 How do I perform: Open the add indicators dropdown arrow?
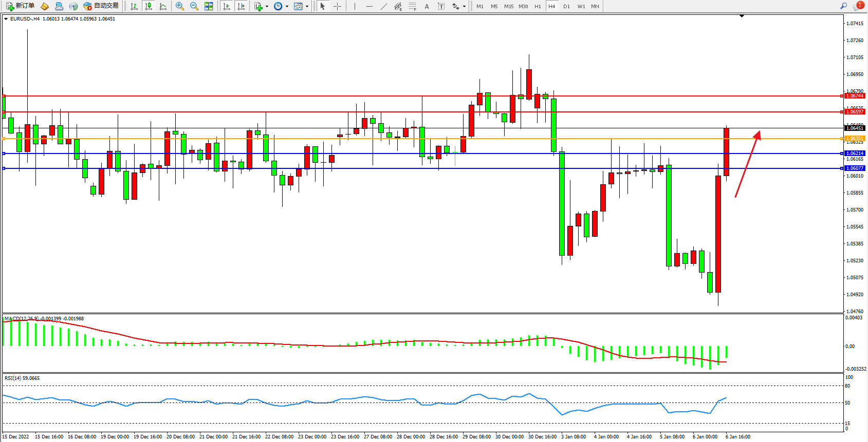267,7
